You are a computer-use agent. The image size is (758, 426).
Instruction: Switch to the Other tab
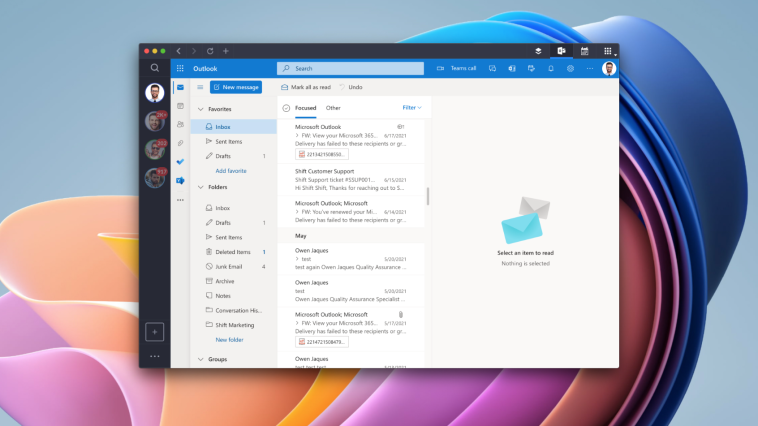coord(333,108)
